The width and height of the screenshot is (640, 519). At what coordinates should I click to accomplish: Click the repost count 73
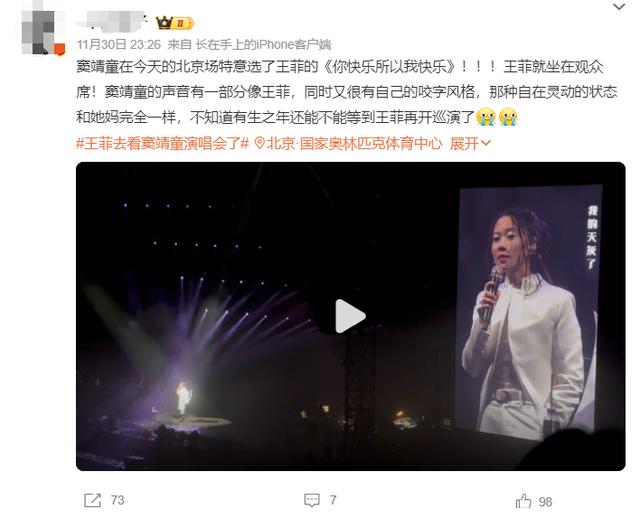118,500
